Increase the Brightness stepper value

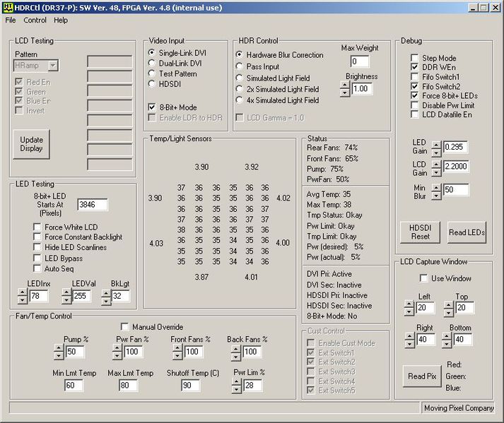pyautogui.click(x=345, y=85)
